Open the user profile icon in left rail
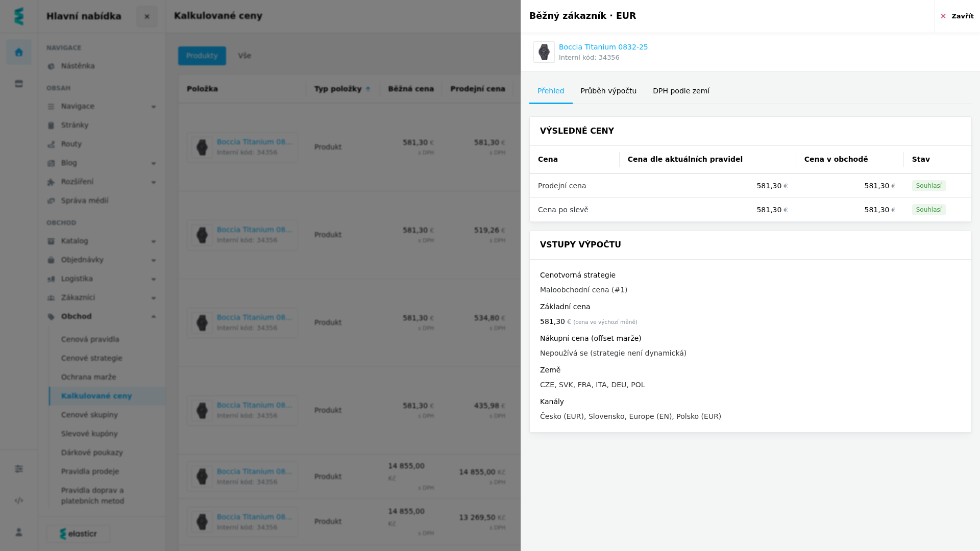Viewport: 980px width, 551px height. [x=19, y=532]
